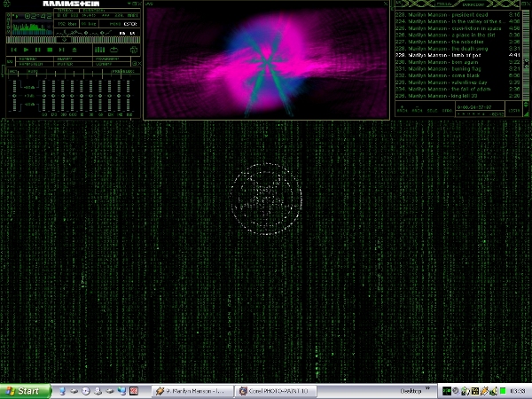Click the Eject/open file icon
The width and height of the screenshot is (532, 399).
[x=75, y=51]
